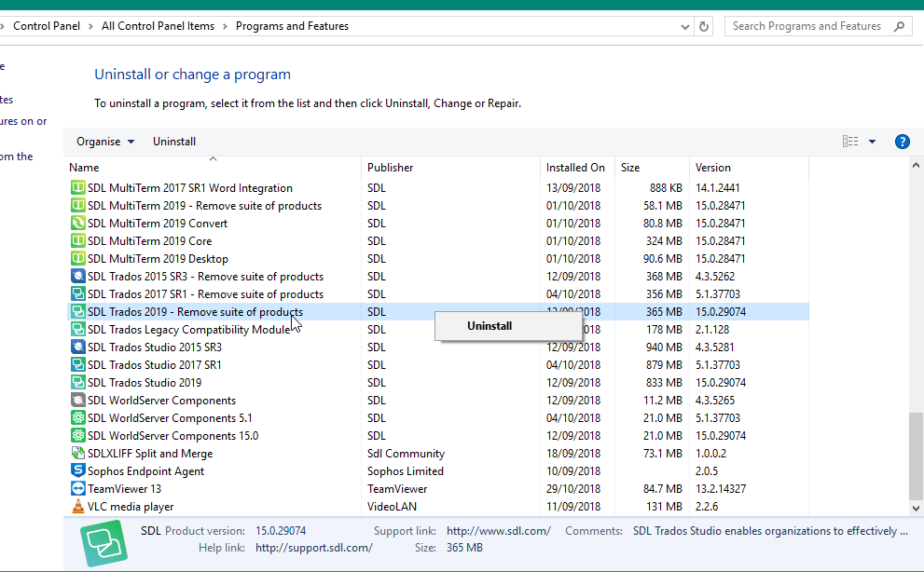Click the version 13.2.14327 cell
The height and width of the screenshot is (572, 924).
[721, 488]
